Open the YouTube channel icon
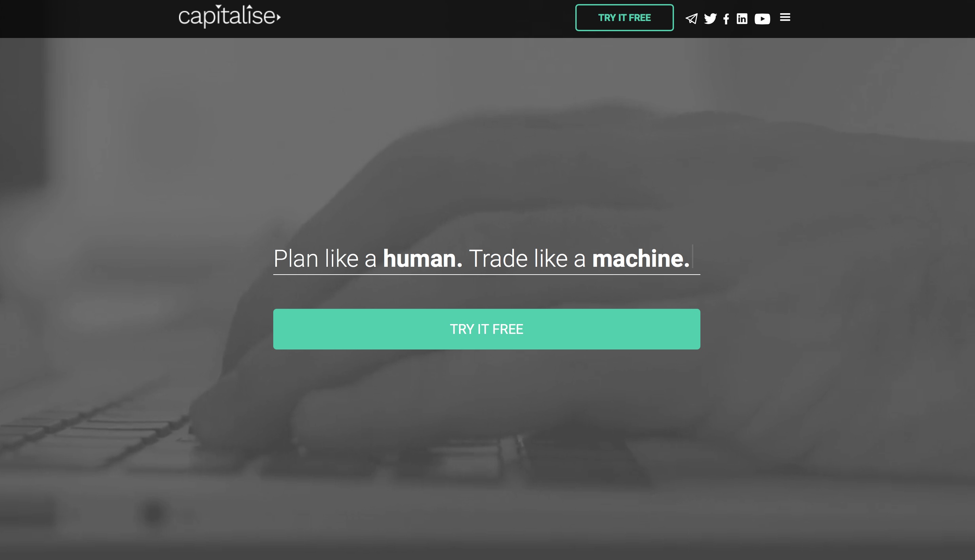Screen dimensions: 975x560 click(x=763, y=19)
